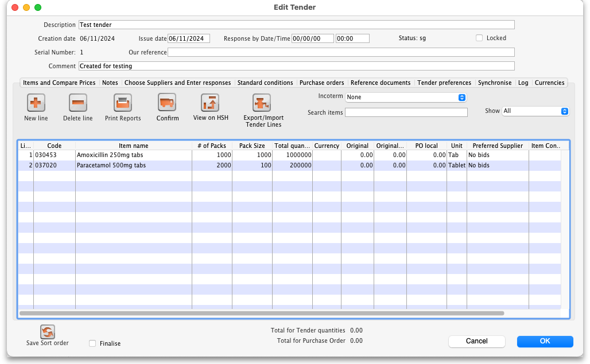Tick the Locked checkbox
The image size is (590, 364).
479,38
